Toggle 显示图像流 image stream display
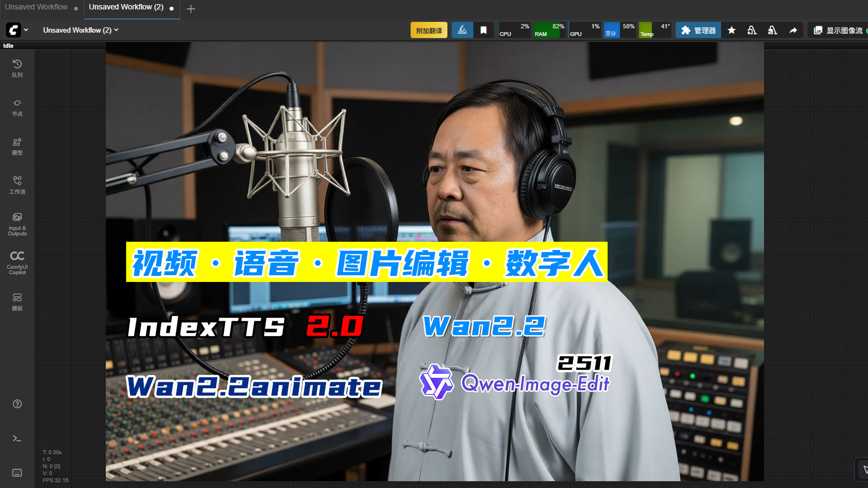Image resolution: width=868 pixels, height=488 pixels. click(x=842, y=30)
